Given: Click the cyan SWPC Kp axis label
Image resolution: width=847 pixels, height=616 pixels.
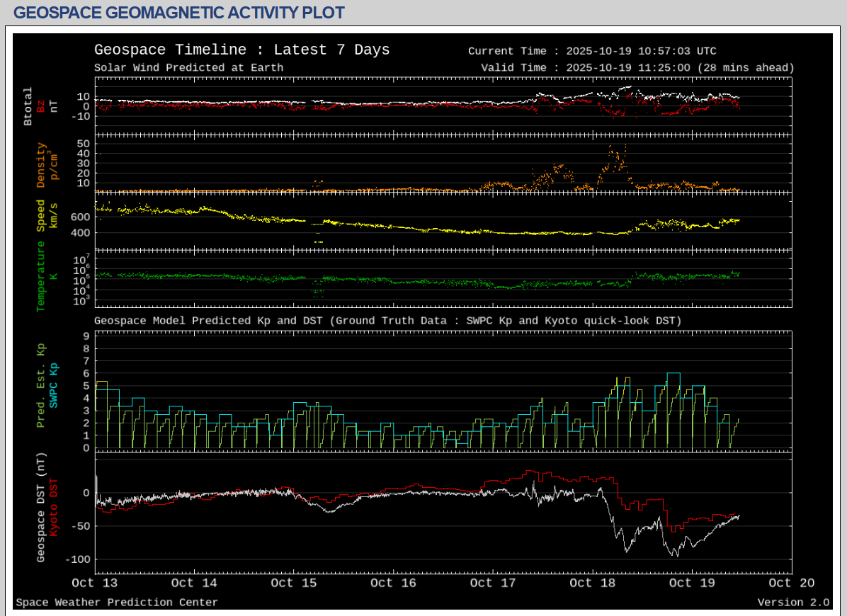Looking at the screenshot, I should point(54,384).
